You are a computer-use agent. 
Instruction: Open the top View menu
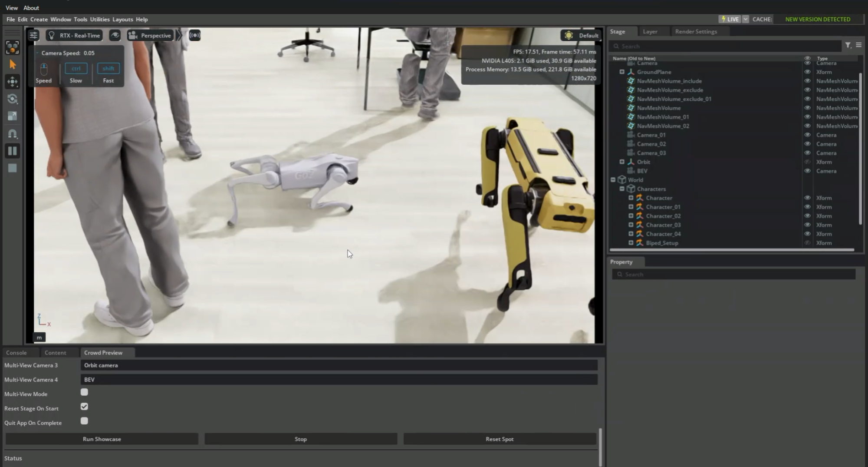(12, 8)
